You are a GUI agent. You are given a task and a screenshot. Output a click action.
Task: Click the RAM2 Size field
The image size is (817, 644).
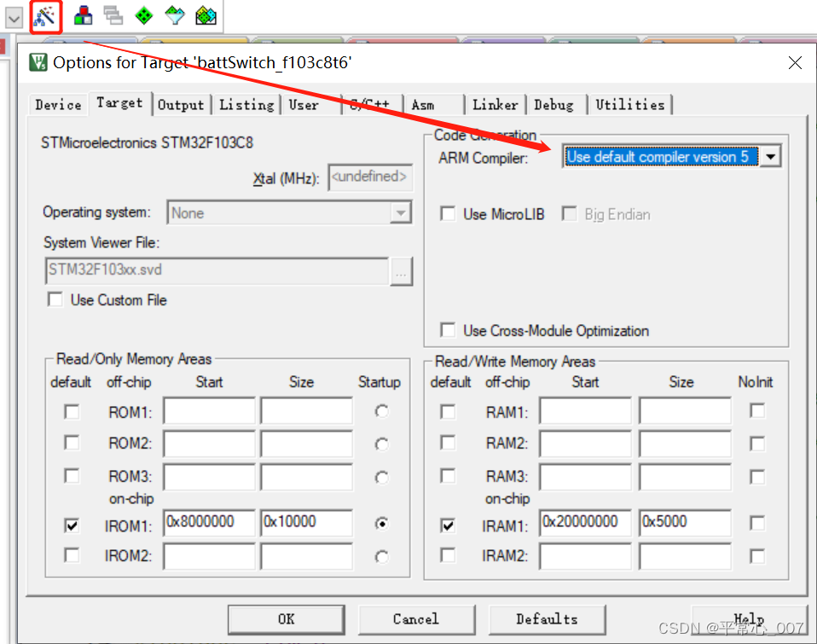(x=685, y=444)
